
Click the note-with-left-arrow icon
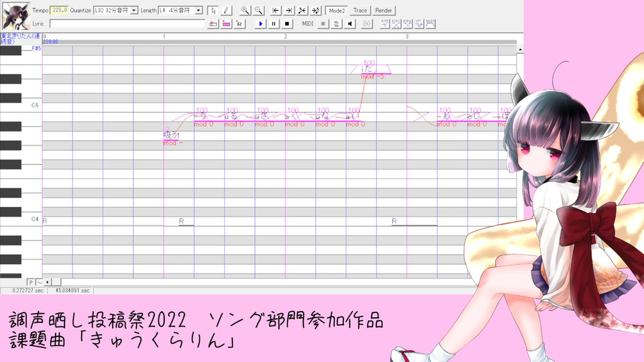point(303,10)
